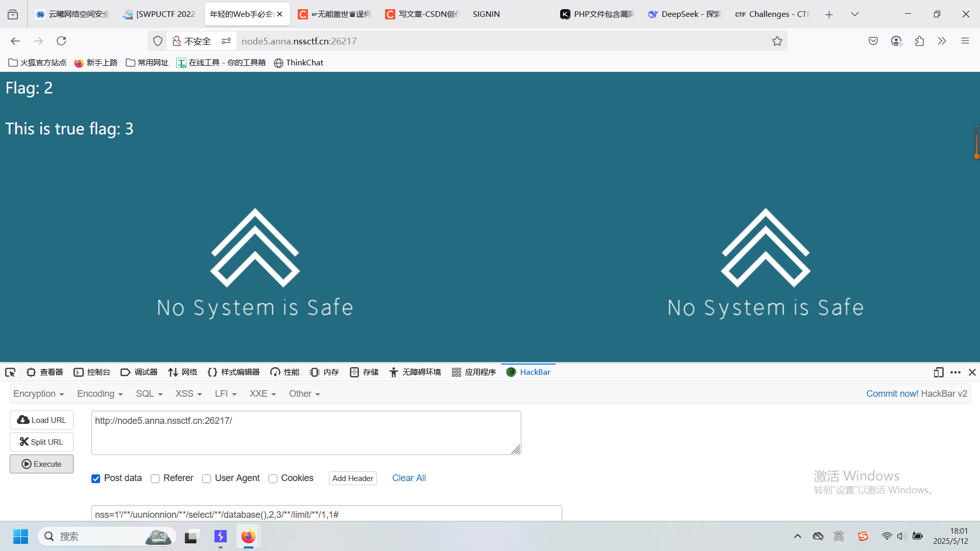The image size is (980, 551).
Task: Open site permissions icon in address bar
Action: pos(226,41)
